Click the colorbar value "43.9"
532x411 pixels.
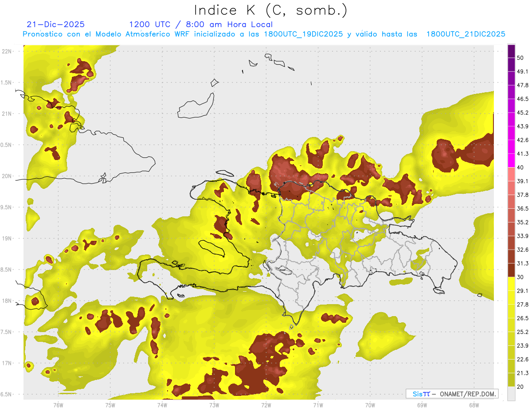tap(523, 126)
